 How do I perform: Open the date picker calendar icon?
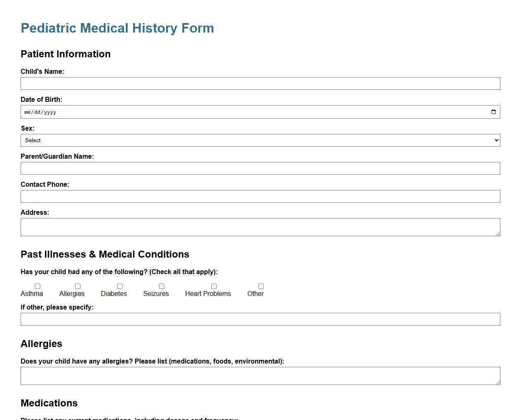coord(493,111)
